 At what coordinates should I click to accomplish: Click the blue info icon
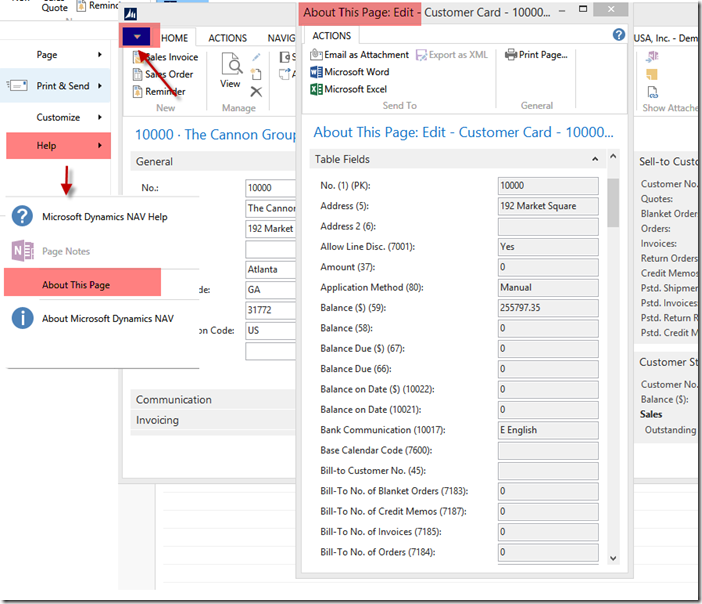tap(22, 318)
